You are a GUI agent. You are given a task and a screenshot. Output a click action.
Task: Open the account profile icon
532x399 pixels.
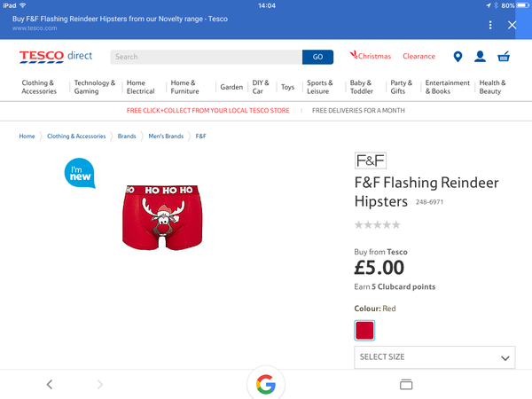pyautogui.click(x=480, y=57)
